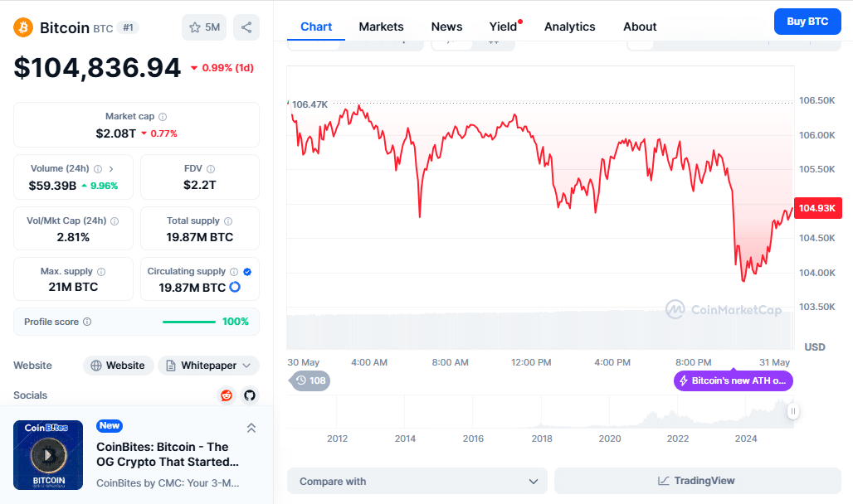Switch to the Markets tab
Viewport: 853px width, 504px height.
[381, 27]
